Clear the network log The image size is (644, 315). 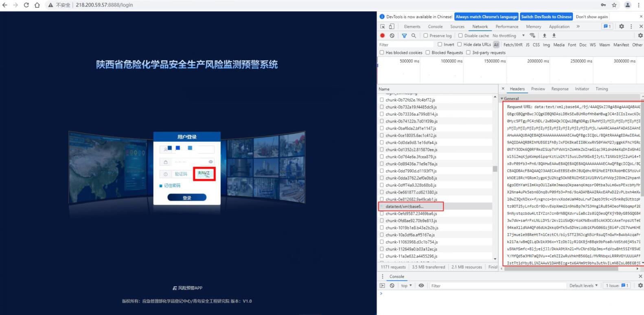[x=392, y=36]
